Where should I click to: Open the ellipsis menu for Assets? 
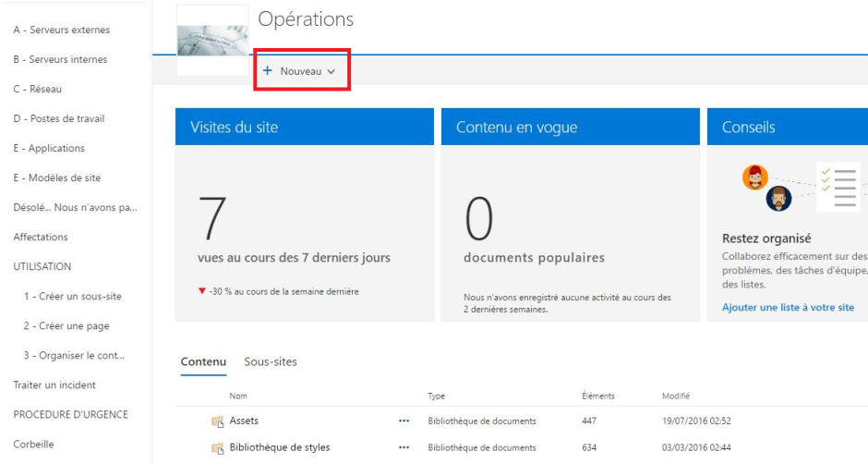click(x=404, y=421)
